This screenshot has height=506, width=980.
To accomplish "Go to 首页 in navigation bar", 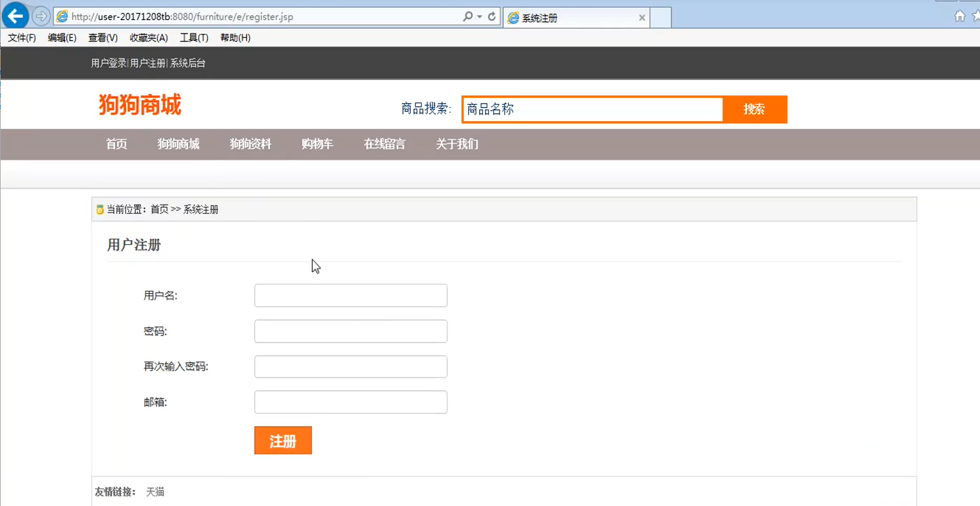I will [117, 144].
